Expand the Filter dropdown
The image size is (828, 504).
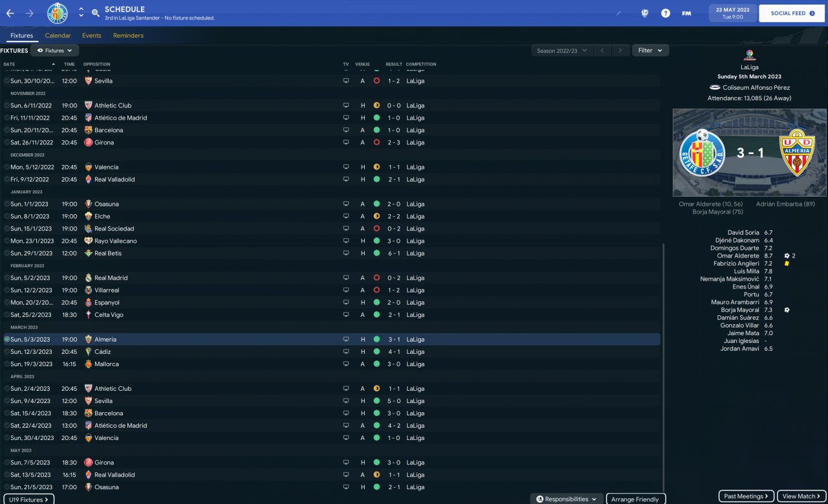[x=650, y=50]
